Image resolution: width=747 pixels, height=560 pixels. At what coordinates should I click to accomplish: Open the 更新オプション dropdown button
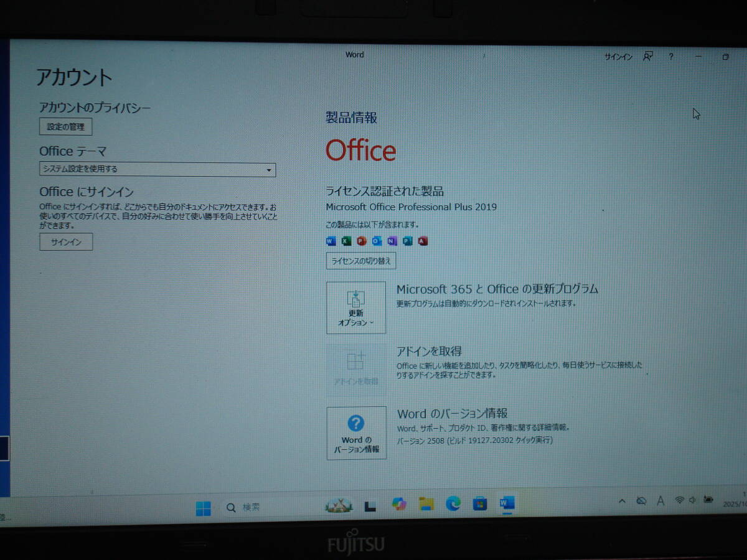(x=356, y=307)
